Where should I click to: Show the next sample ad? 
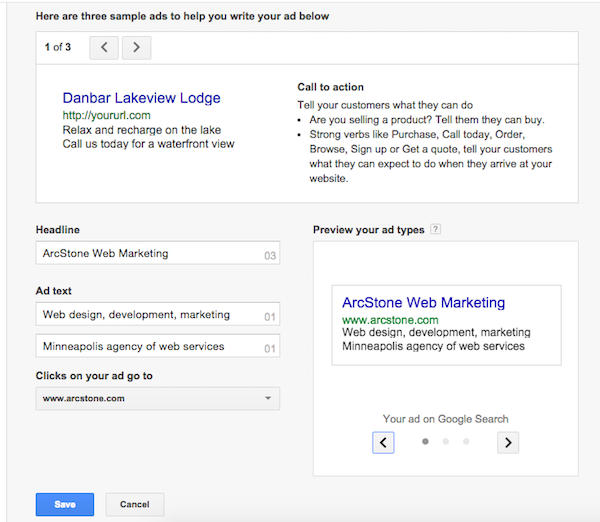137,48
